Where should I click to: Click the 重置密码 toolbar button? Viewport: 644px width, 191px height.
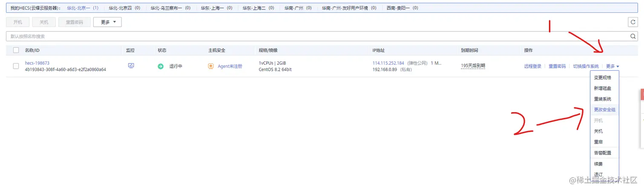(x=75, y=22)
